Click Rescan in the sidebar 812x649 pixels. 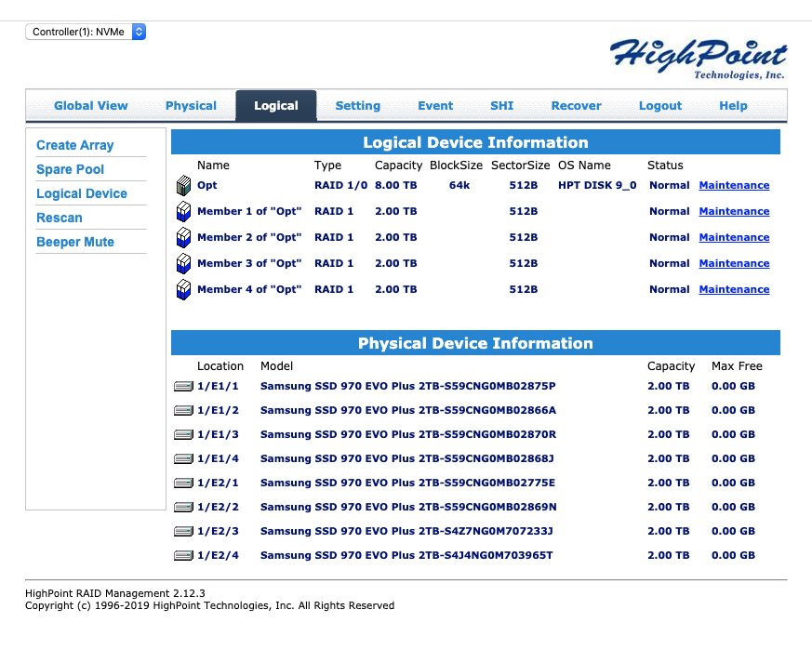tap(59, 218)
